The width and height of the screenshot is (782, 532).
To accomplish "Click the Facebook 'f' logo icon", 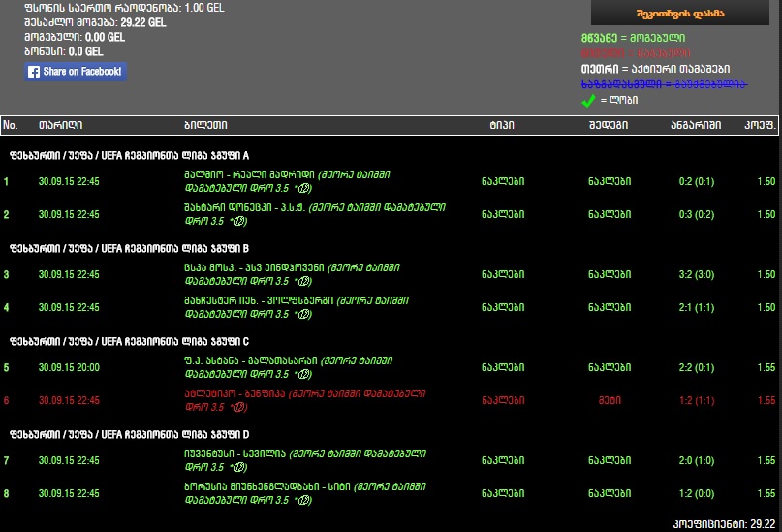I will (x=34, y=72).
